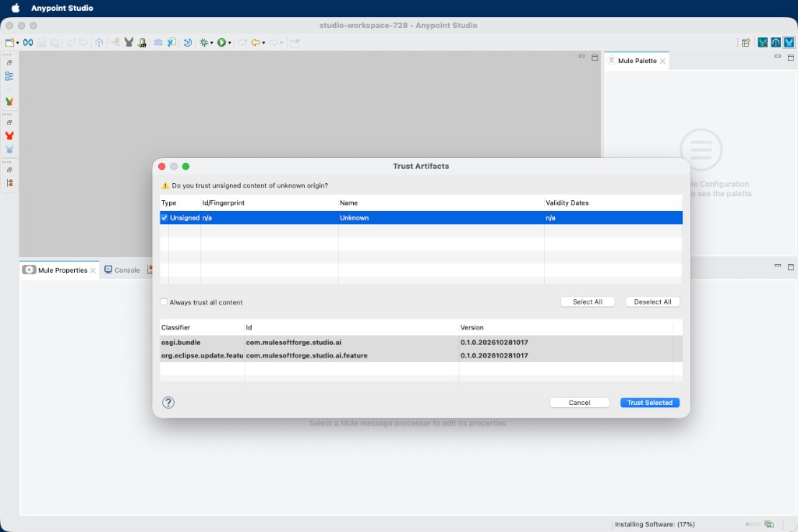
Task: Click the bug Debug toolbar icon
Action: [204, 43]
